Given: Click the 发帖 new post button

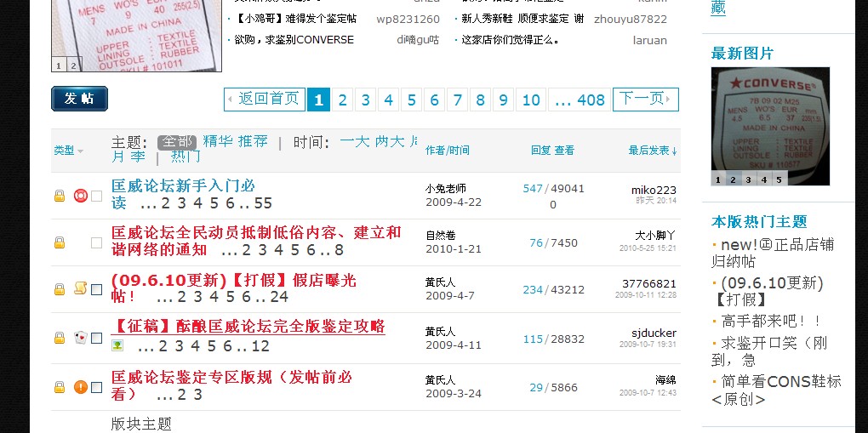Looking at the screenshot, I should pyautogui.click(x=79, y=99).
